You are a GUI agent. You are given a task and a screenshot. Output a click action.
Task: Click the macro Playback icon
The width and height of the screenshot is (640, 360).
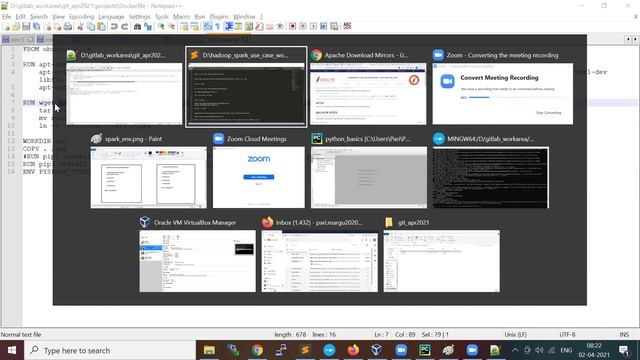tap(313, 27)
